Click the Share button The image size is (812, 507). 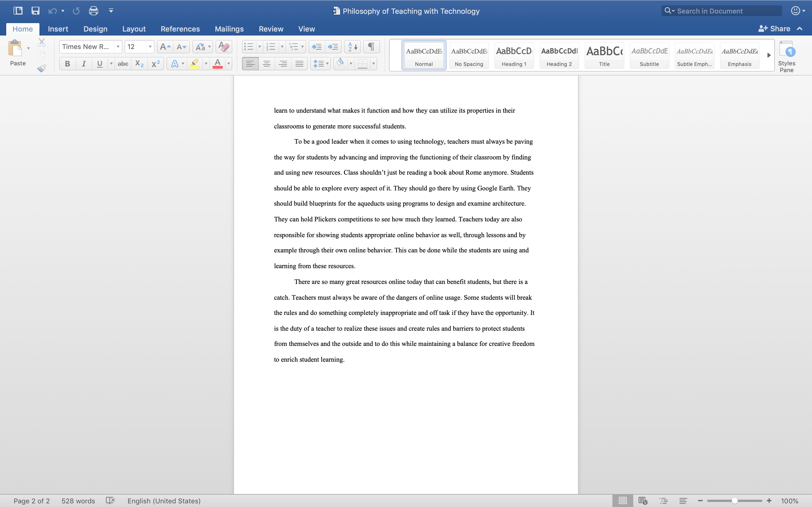pos(775,29)
